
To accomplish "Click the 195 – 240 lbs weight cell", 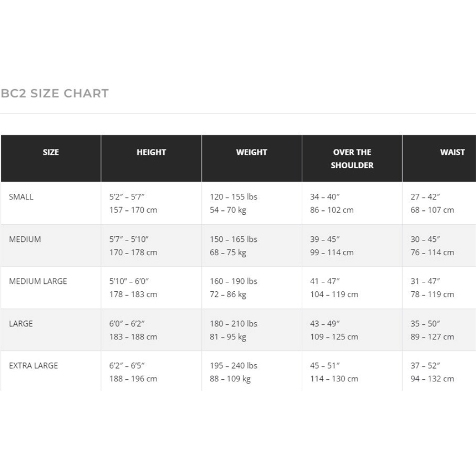I will pyautogui.click(x=233, y=366).
